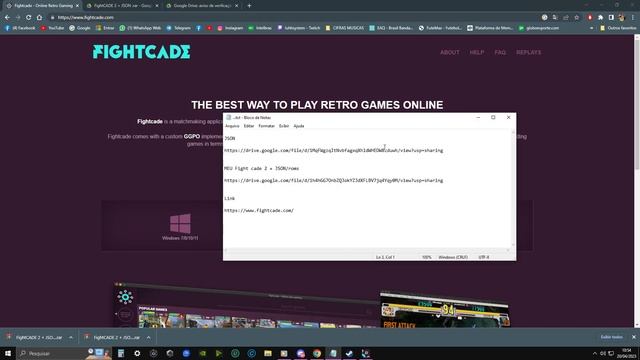Reload the page with the refresh icon
640x360 pixels.
pyautogui.click(x=28, y=18)
